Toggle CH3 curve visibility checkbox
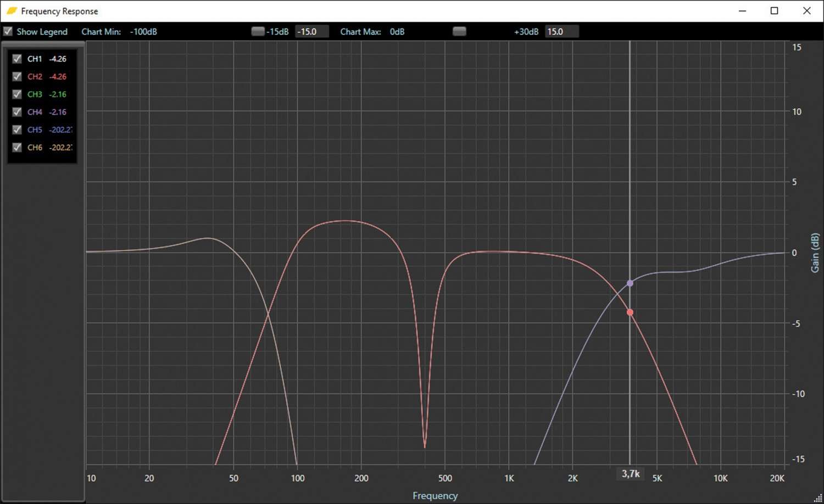Viewport: 824px width, 504px height. (x=17, y=94)
